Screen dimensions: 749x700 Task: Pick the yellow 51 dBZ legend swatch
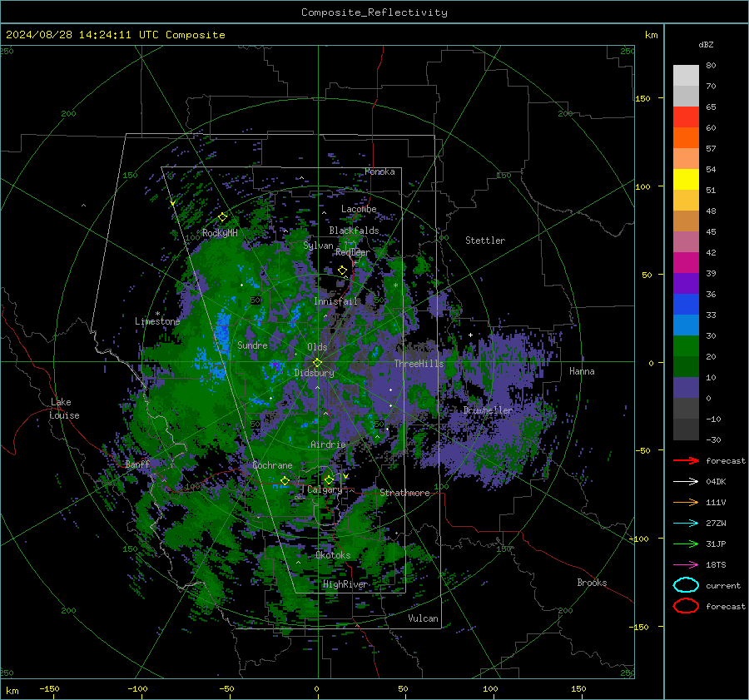(686, 179)
